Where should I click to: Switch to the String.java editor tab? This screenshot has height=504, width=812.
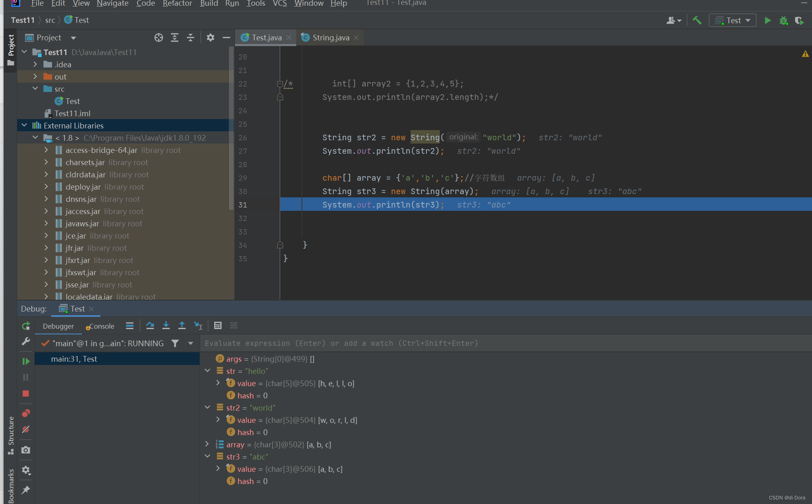tap(331, 38)
